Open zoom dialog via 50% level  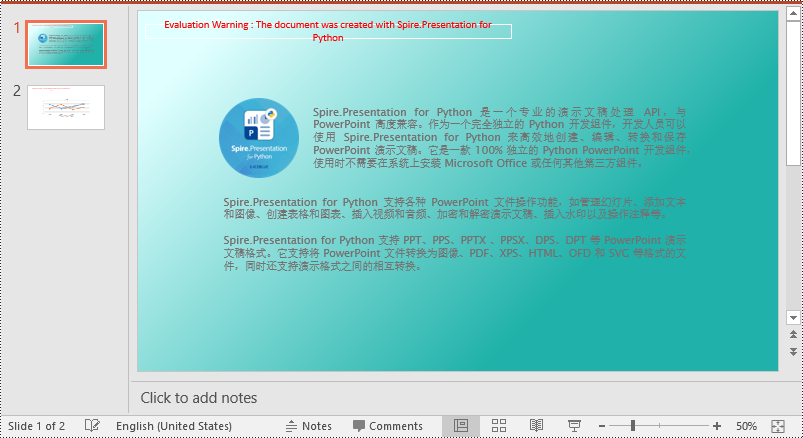point(746,426)
